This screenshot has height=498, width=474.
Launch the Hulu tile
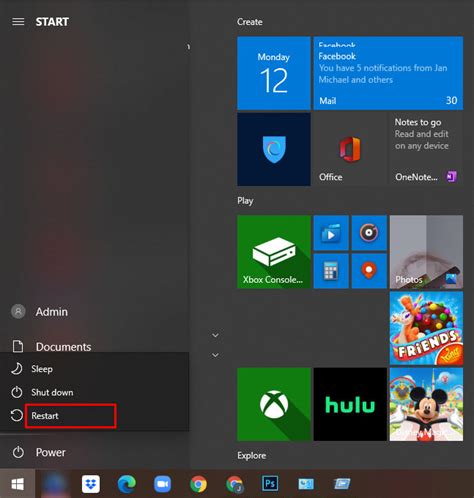point(350,404)
